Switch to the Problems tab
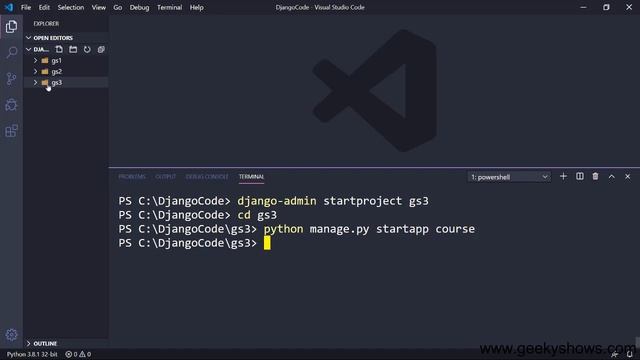Image resolution: width=640 pixels, height=360 pixels. point(132,177)
